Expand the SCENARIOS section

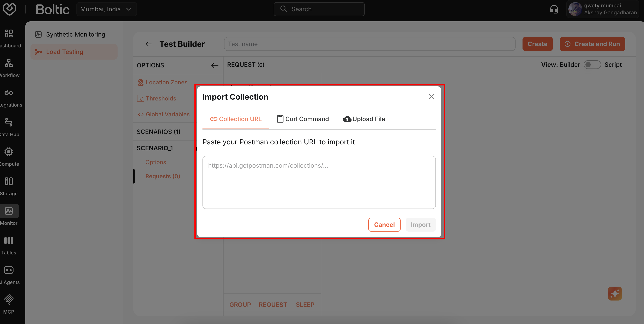(158, 132)
